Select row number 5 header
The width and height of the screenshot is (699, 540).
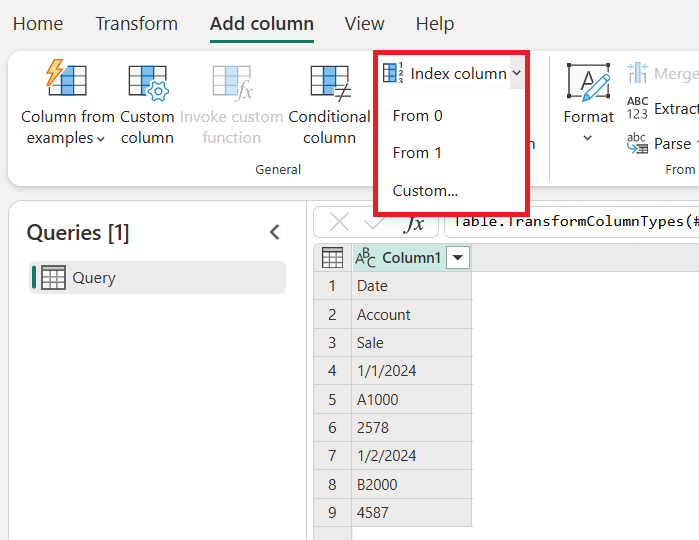pyautogui.click(x=333, y=400)
